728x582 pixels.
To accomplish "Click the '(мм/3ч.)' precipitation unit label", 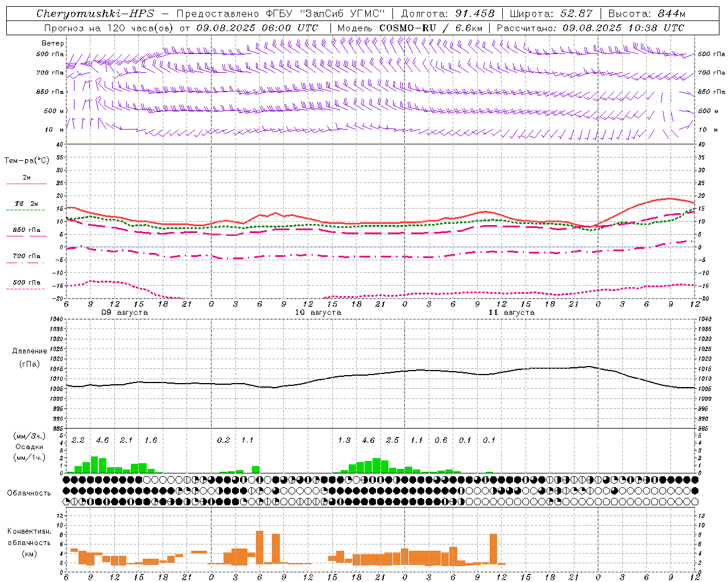I will tap(30, 436).
